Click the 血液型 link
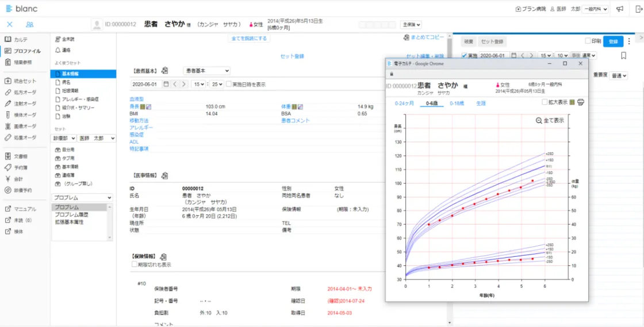The width and height of the screenshot is (644, 327). [136, 100]
